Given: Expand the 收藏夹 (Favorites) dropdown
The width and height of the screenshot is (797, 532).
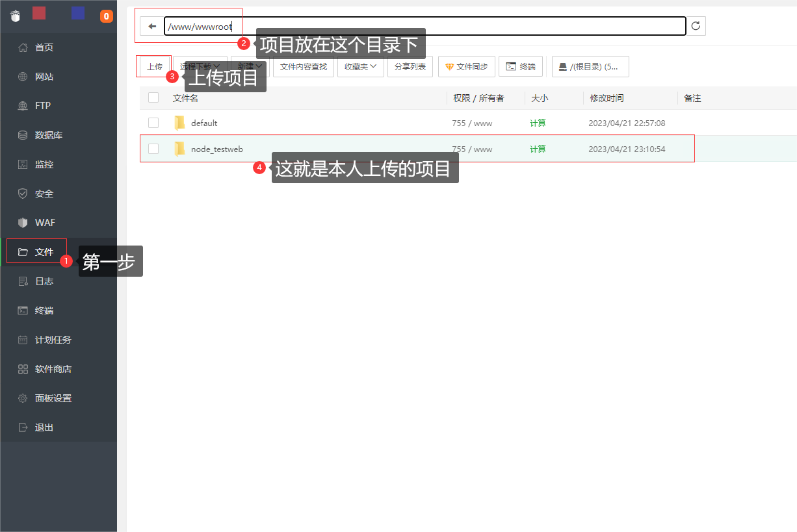Looking at the screenshot, I should pyautogui.click(x=360, y=66).
